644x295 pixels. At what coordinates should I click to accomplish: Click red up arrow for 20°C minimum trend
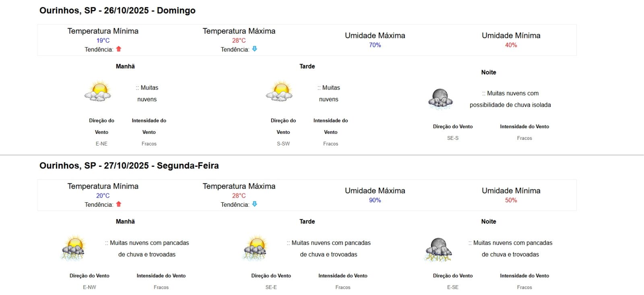pyautogui.click(x=119, y=204)
